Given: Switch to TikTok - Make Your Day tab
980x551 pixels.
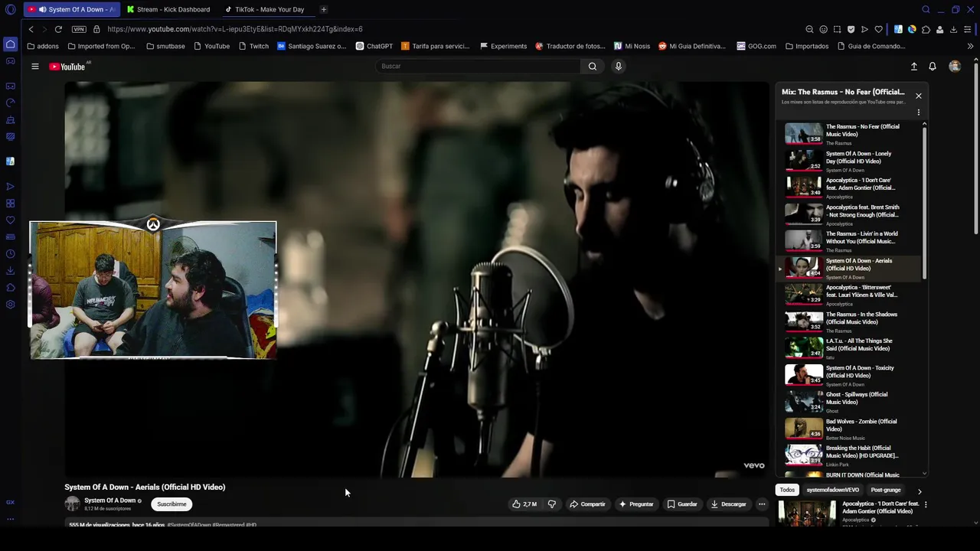Looking at the screenshot, I should click(265, 9).
